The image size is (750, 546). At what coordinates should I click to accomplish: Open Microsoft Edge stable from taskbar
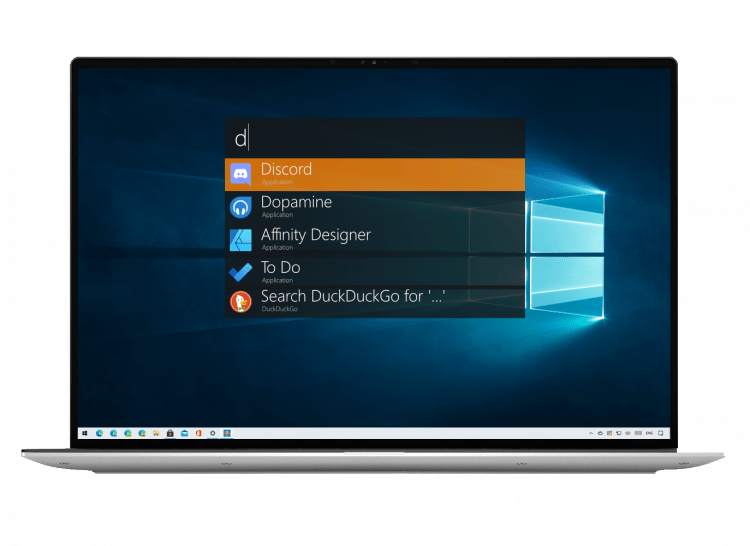coord(99,433)
